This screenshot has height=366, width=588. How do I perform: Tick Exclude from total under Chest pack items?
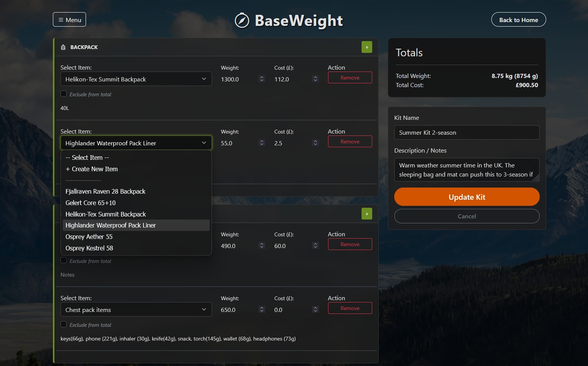64,325
